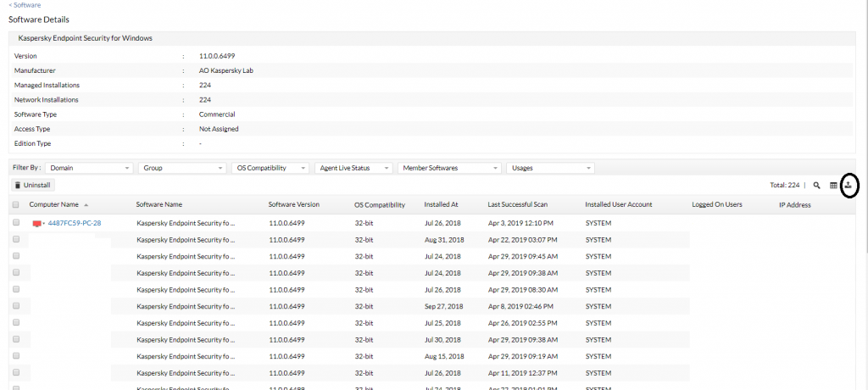This screenshot has width=868, height=390.
Task: Click the 'Apr 3, 2019 12:10 PM' scan cell
Action: coord(521,223)
